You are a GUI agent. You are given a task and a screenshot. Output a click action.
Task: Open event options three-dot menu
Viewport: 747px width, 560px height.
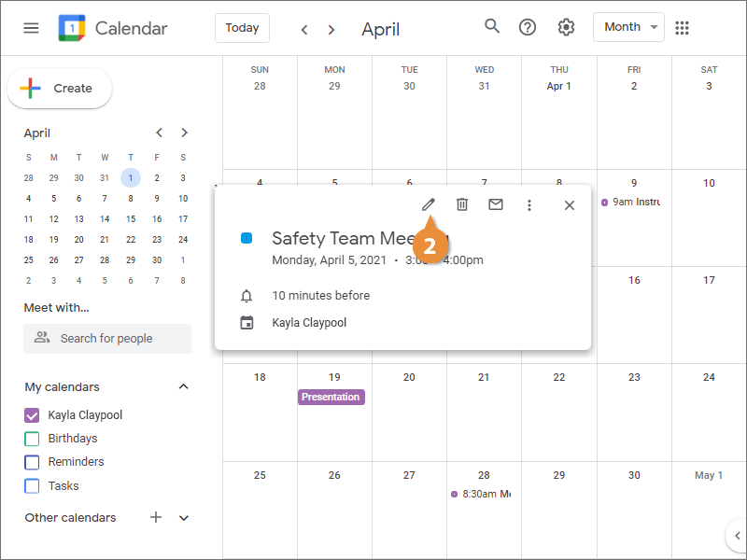click(529, 205)
